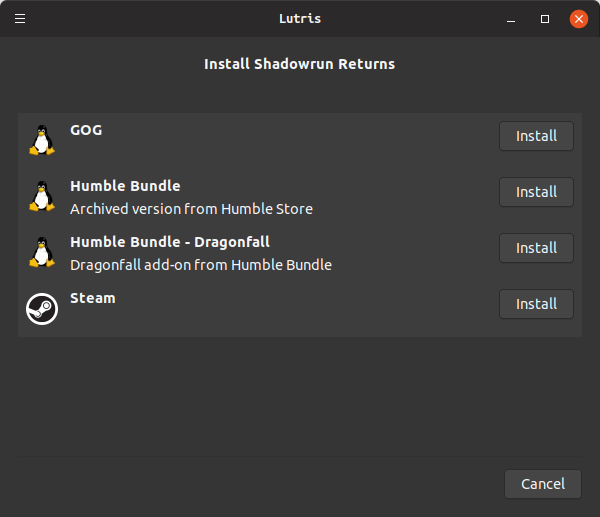The image size is (600, 517).
Task: Select the Humble Bundle - Dragonfall title
Action: tap(170, 242)
